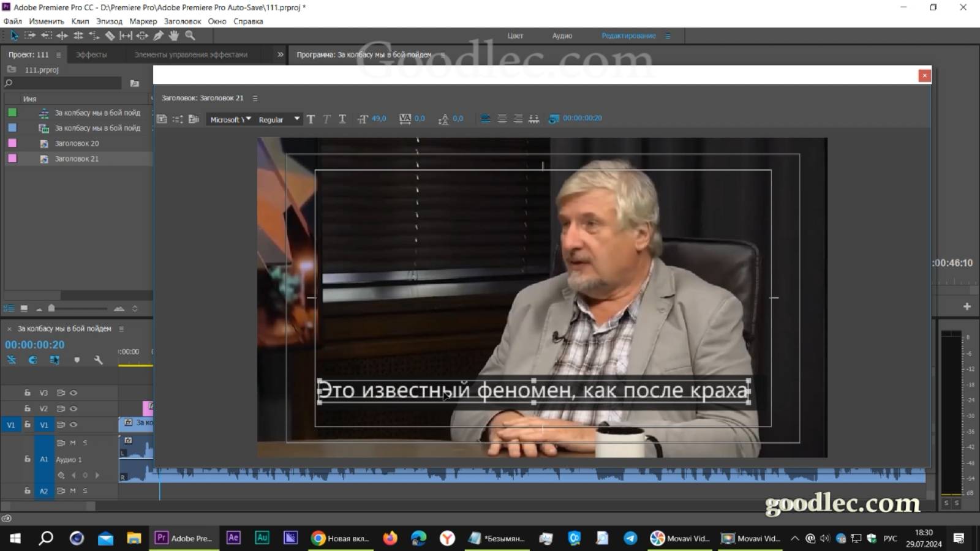980x551 pixels.
Task: Switch to the Эффекты tab
Action: click(91, 54)
